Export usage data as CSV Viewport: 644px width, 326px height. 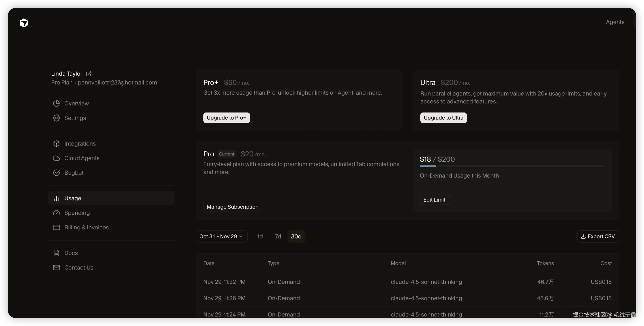(598, 236)
